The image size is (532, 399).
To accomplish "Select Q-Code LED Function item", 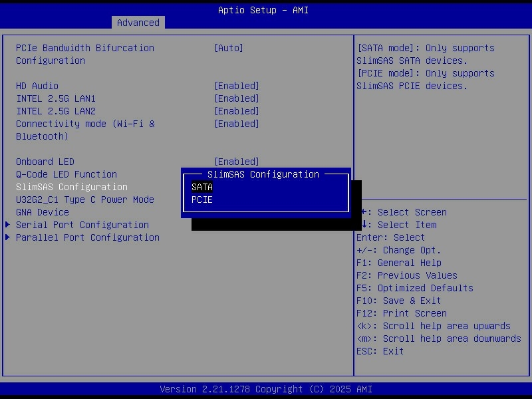I will point(66,174).
